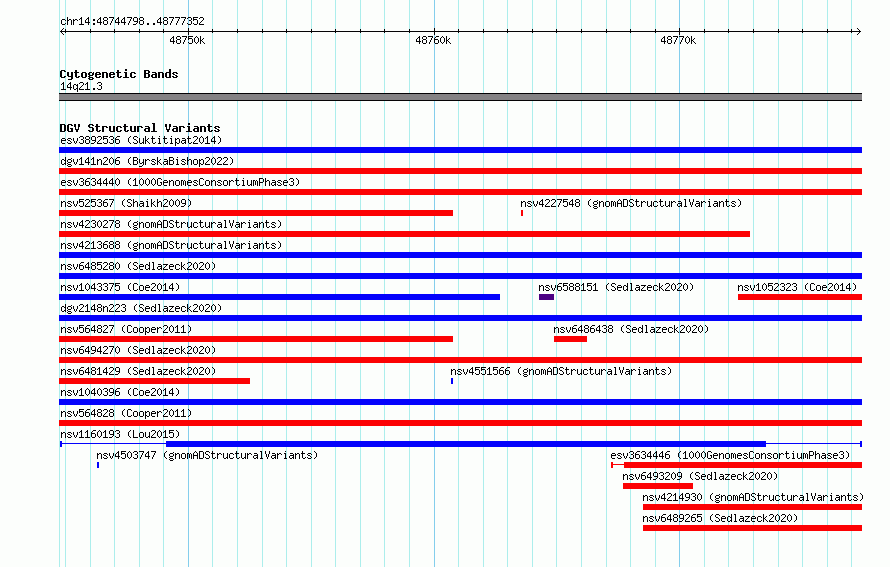Viewport: 890px width, 567px height.
Task: Select the blue bar under nsv1040396
Action: click(x=460, y=402)
